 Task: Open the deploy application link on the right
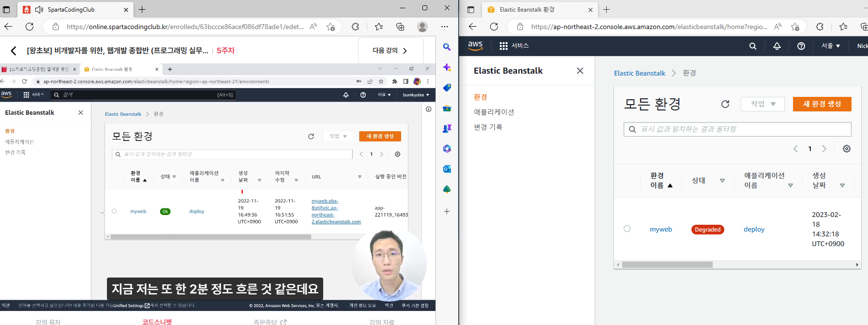click(x=754, y=229)
